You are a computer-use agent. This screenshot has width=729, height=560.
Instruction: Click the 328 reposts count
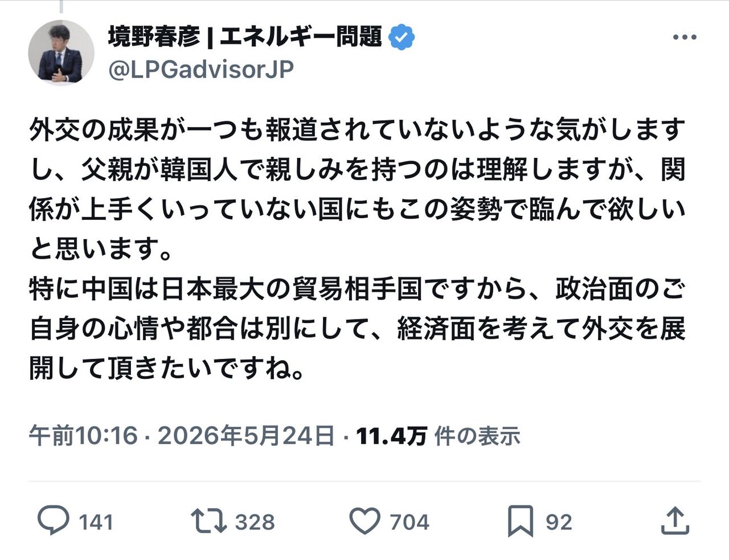coord(255,522)
